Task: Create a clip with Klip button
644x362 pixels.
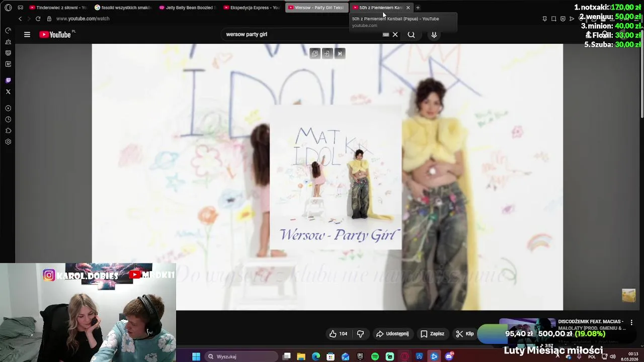Action: (x=465, y=334)
